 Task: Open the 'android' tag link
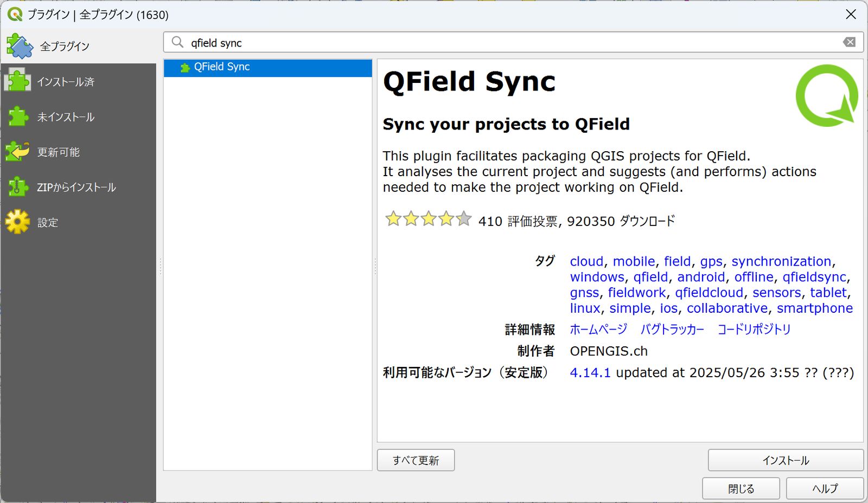point(701,277)
